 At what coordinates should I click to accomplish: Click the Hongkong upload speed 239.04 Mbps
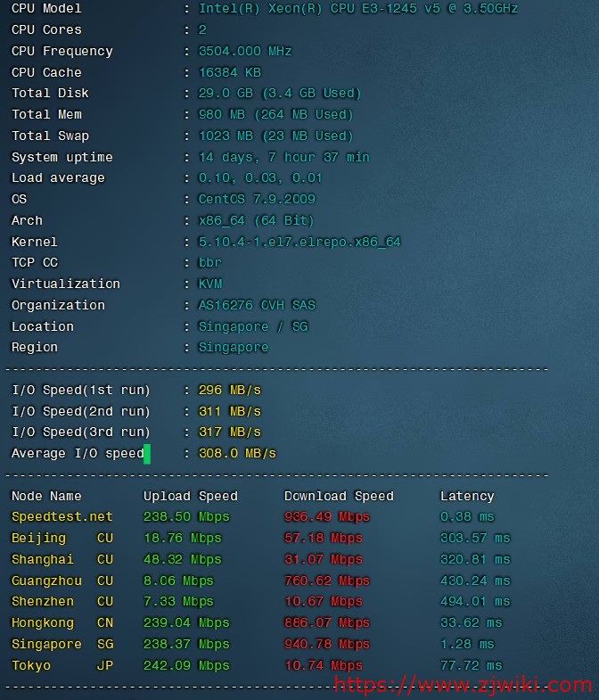[186, 623]
